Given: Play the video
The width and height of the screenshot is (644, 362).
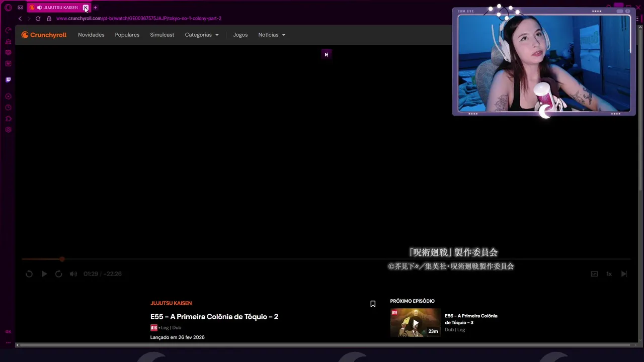Looking at the screenshot, I should click(x=44, y=274).
